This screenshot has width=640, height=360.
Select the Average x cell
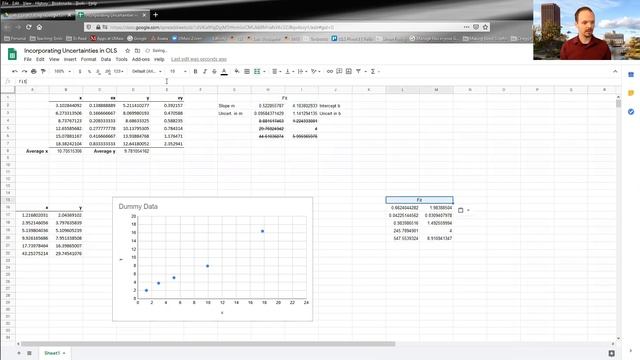32,151
